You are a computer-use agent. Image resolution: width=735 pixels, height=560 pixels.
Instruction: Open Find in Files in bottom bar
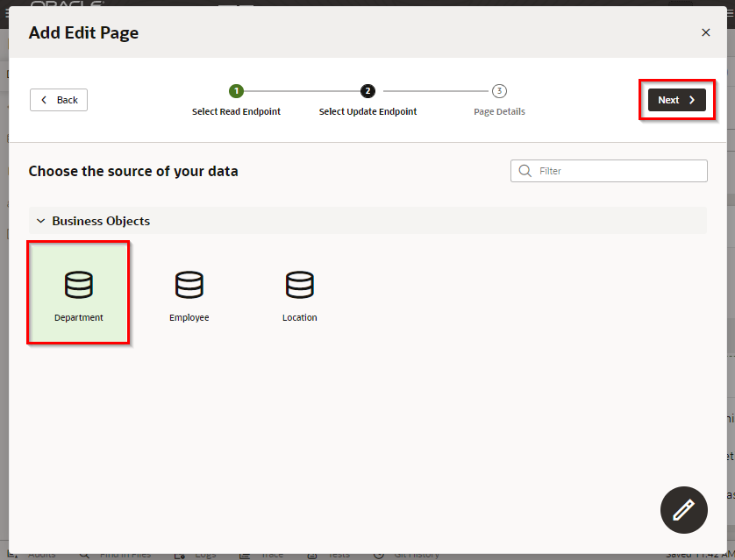(x=123, y=555)
